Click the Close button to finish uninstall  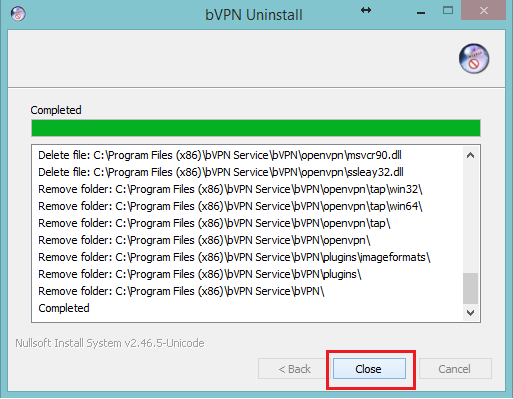(x=369, y=369)
